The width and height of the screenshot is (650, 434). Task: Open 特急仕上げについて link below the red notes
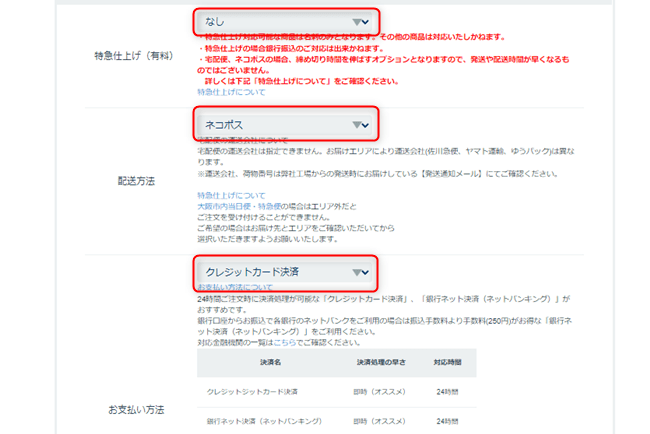(x=231, y=92)
